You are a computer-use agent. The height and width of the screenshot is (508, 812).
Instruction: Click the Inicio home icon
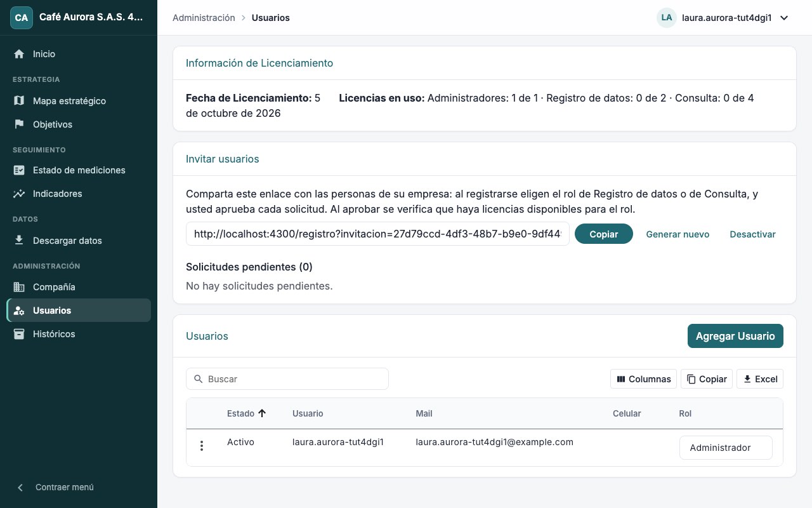tap(19, 54)
